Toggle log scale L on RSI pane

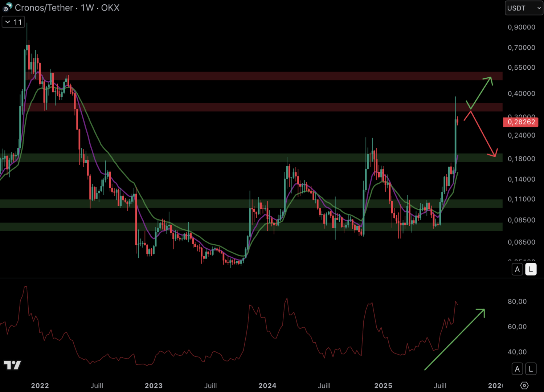coord(531,369)
